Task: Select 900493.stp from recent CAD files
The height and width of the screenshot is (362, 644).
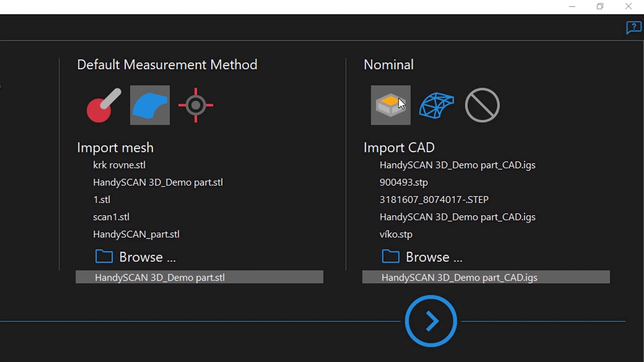Action: point(404,182)
